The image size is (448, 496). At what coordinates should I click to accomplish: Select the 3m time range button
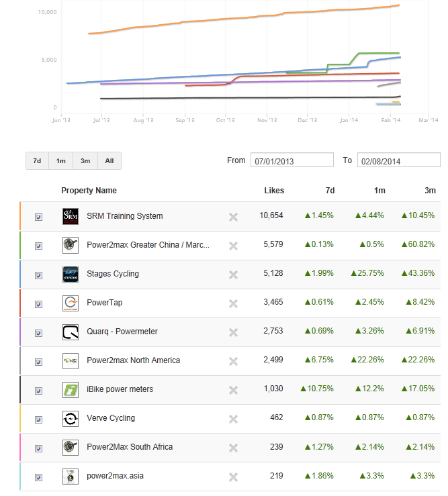click(x=85, y=160)
